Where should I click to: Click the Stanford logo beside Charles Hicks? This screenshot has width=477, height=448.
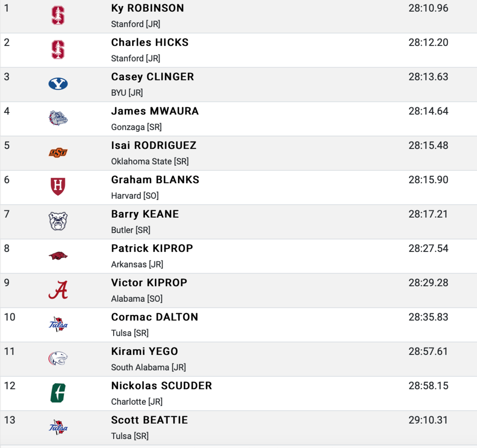coord(58,50)
